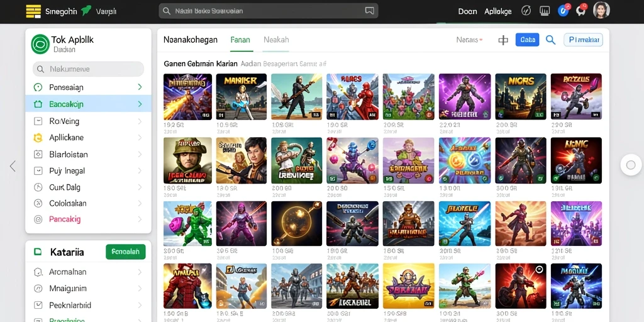Open the NONIC game thumbnail
Screen dimensions: 644x322
coord(576,160)
